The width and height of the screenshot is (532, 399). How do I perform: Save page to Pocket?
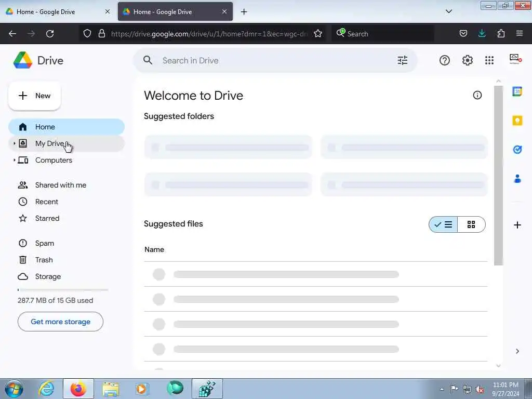pos(463,33)
